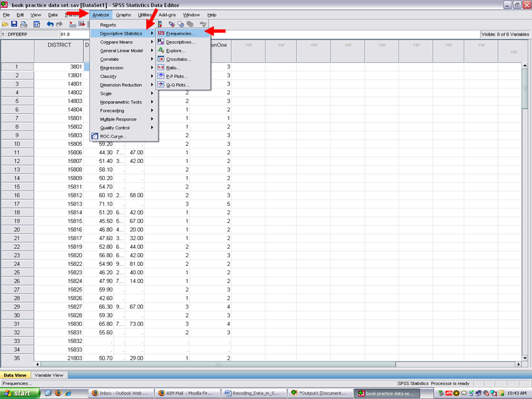Click the Undo arrow icon
The width and height of the screenshot is (532, 399).
(50, 24)
